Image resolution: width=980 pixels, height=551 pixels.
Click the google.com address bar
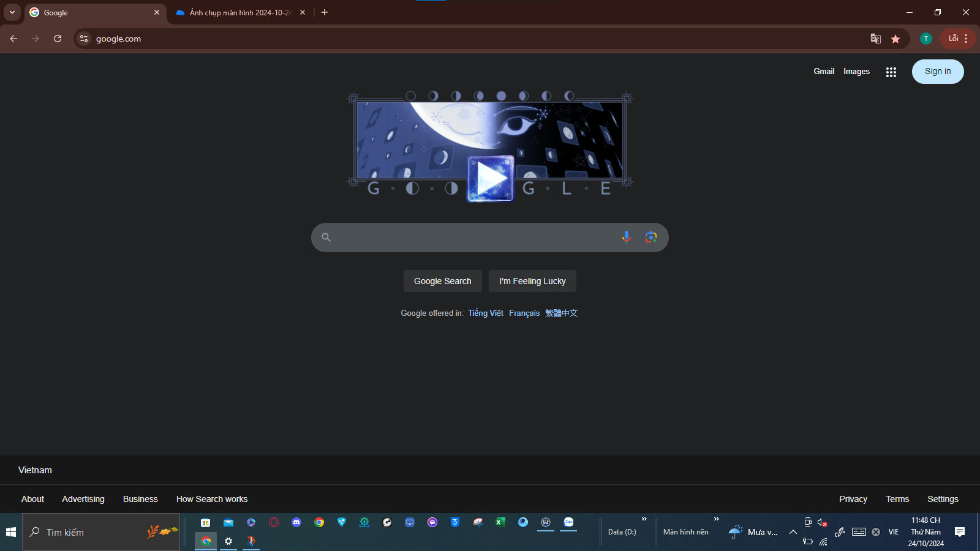478,39
